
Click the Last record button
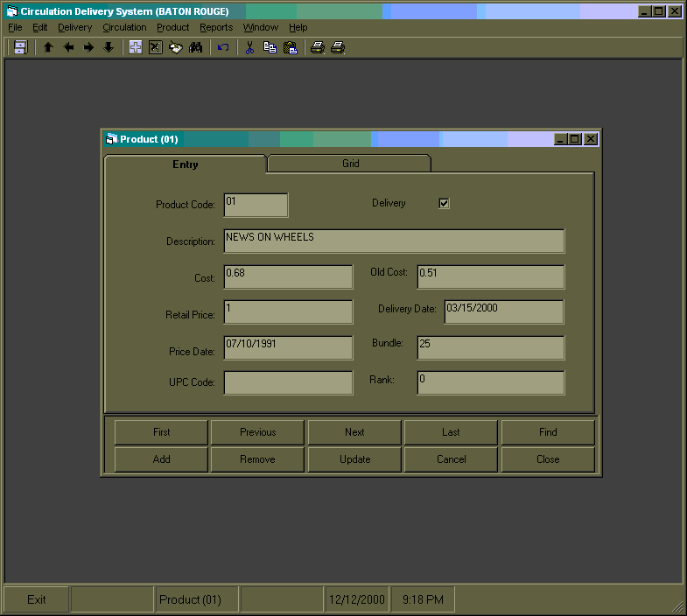[451, 432]
